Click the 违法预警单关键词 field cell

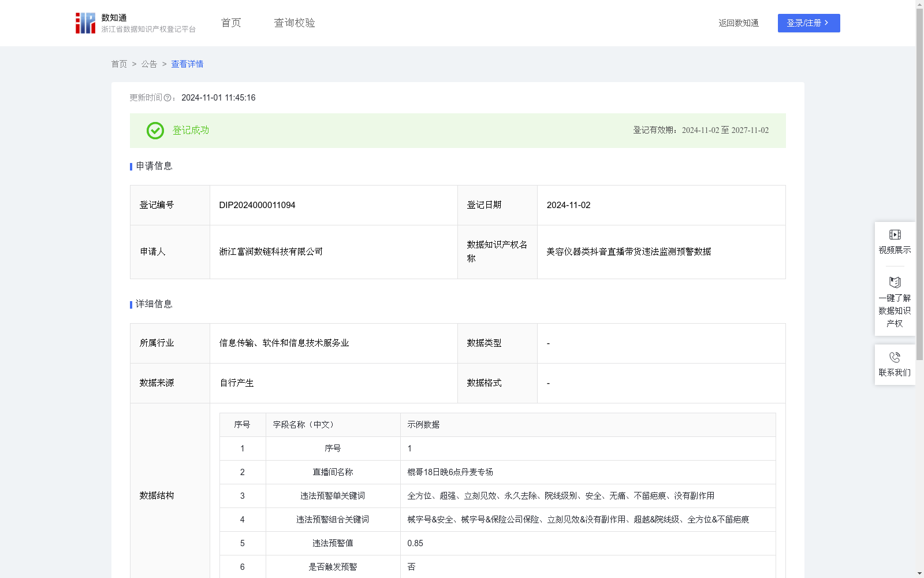(333, 496)
